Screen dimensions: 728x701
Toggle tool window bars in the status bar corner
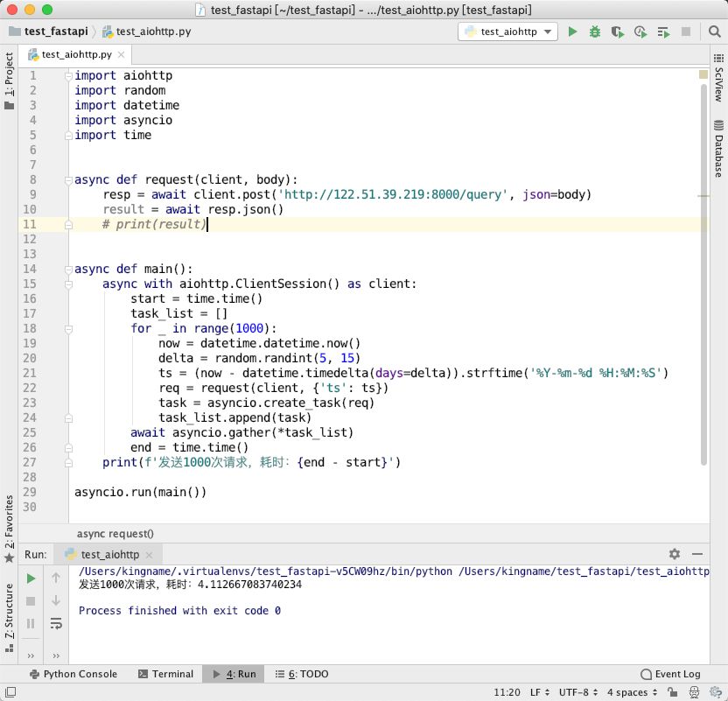coord(10,691)
